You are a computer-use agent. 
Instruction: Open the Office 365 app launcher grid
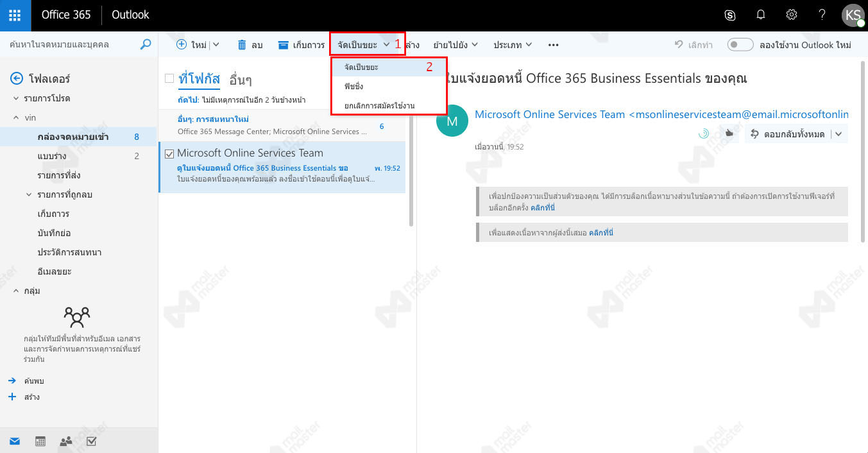(x=15, y=15)
